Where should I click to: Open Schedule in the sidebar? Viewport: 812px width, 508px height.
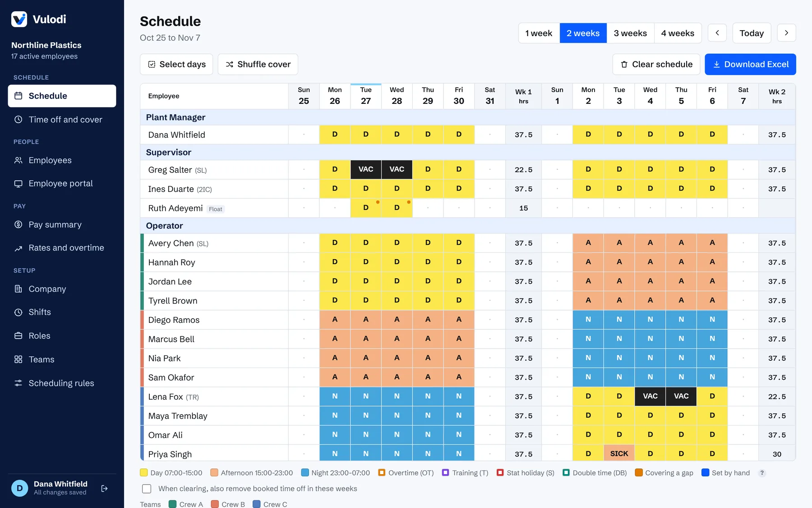[62, 96]
